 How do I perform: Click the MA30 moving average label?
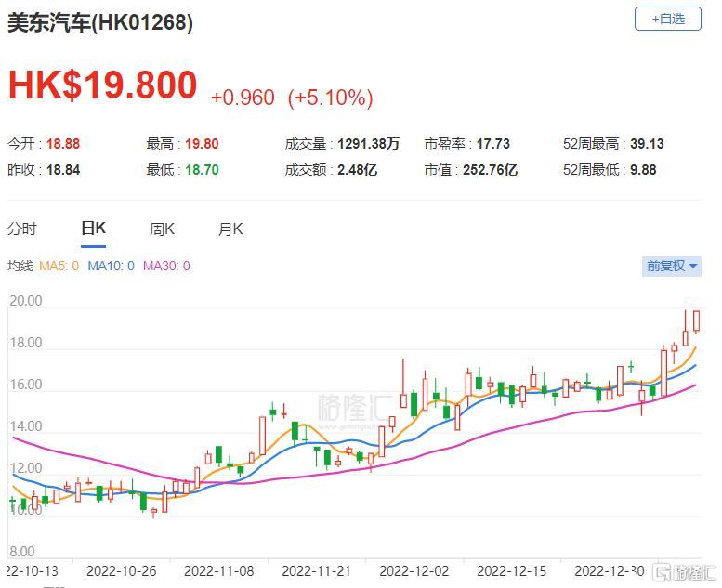(x=166, y=267)
